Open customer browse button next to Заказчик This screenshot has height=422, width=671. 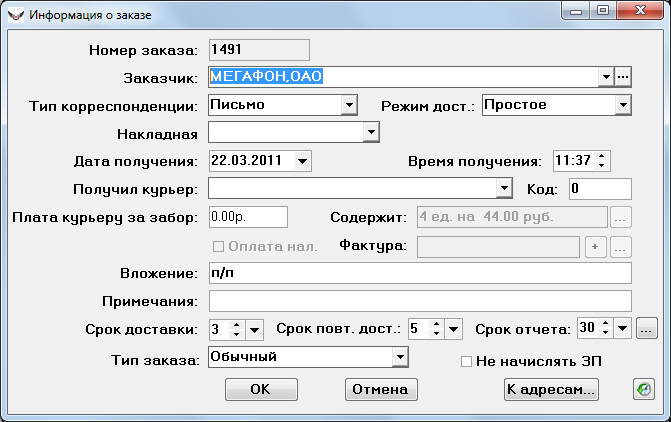pos(623,77)
